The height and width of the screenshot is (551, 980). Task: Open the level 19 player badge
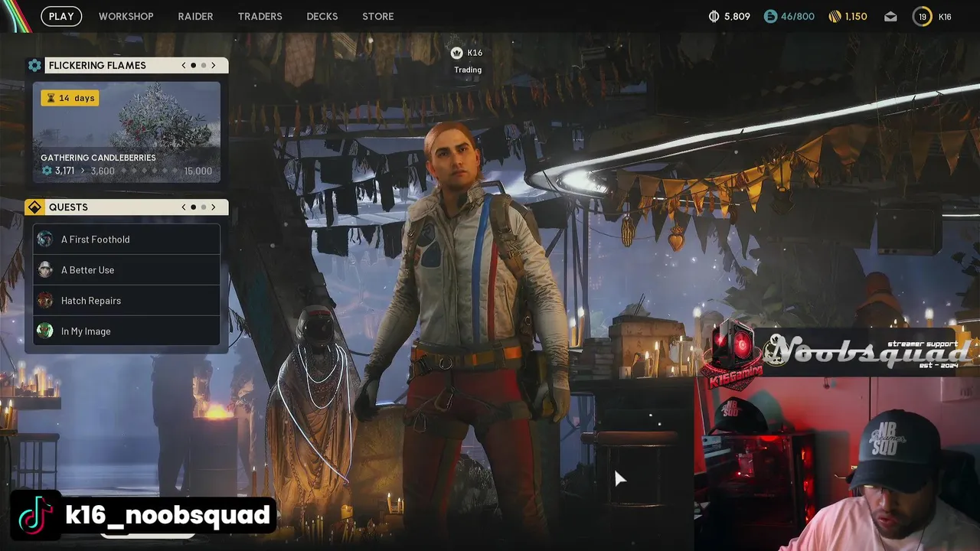click(x=922, y=16)
